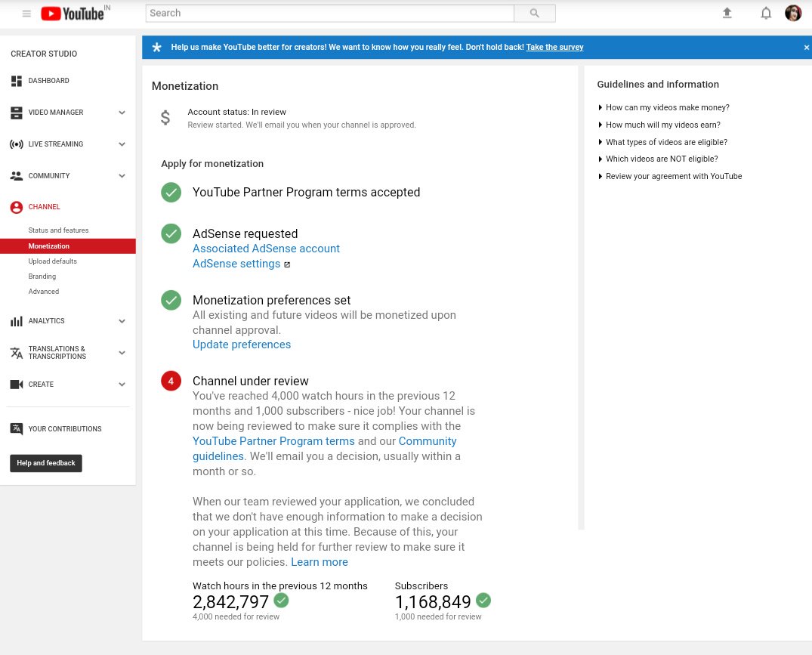Click into the Search input field

click(x=330, y=14)
